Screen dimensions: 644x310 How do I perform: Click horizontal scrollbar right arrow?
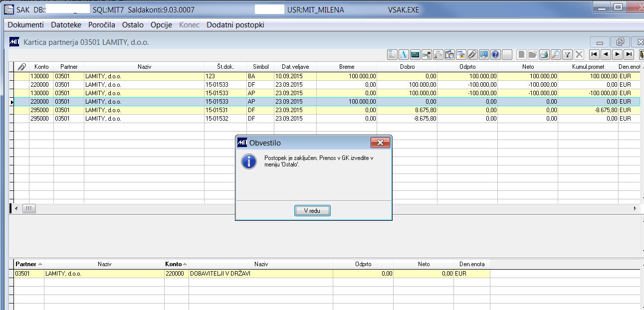(635, 208)
